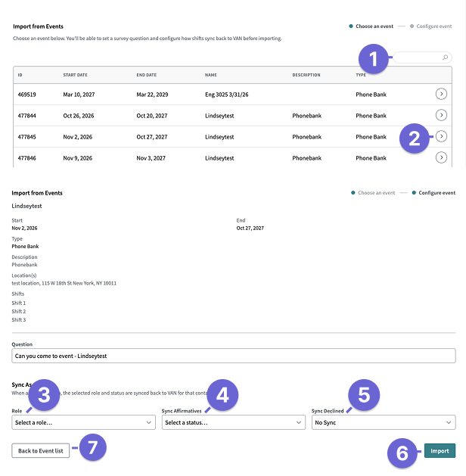Open event 477846 with its arrow icon
The image size is (466, 476).
click(x=441, y=157)
